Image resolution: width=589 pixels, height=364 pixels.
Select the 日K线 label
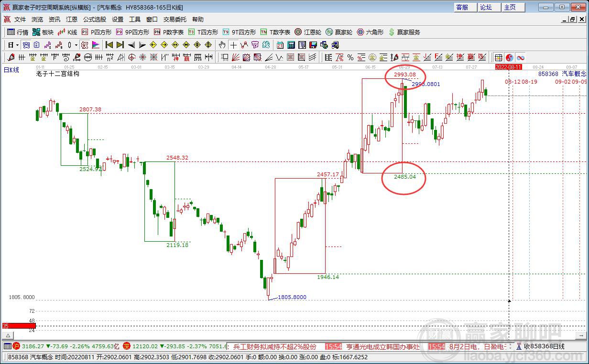[11, 70]
